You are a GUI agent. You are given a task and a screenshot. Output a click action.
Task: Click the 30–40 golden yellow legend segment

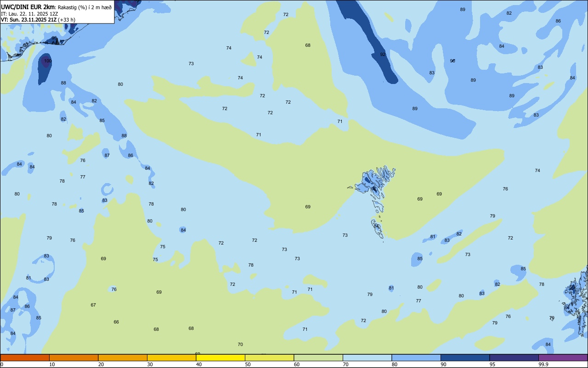[x=171, y=357]
